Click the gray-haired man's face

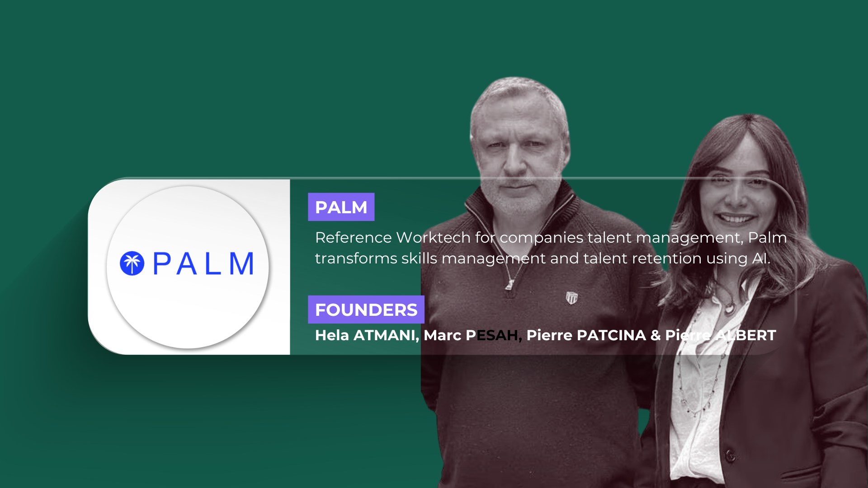click(517, 156)
